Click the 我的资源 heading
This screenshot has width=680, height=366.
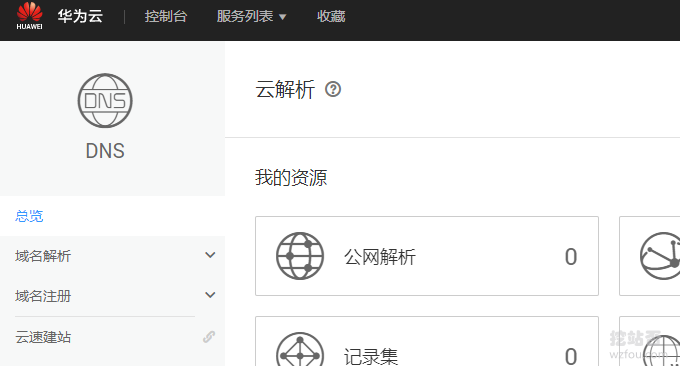click(291, 178)
